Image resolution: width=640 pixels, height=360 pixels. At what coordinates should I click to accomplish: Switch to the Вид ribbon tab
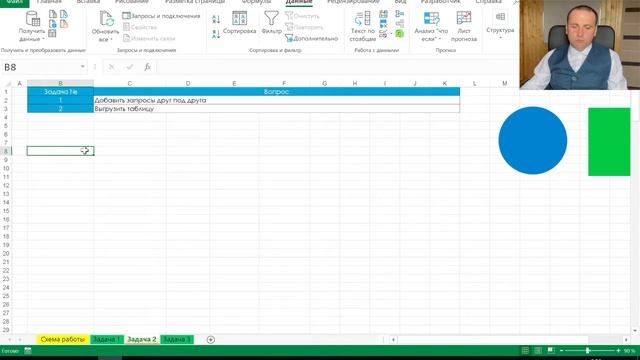pos(400,2)
